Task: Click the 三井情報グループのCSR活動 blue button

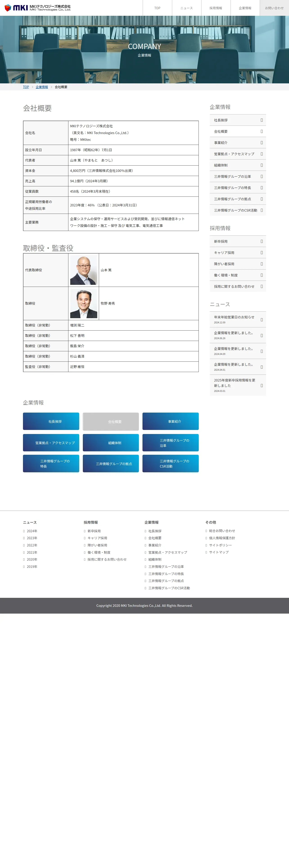Action: click(171, 463)
